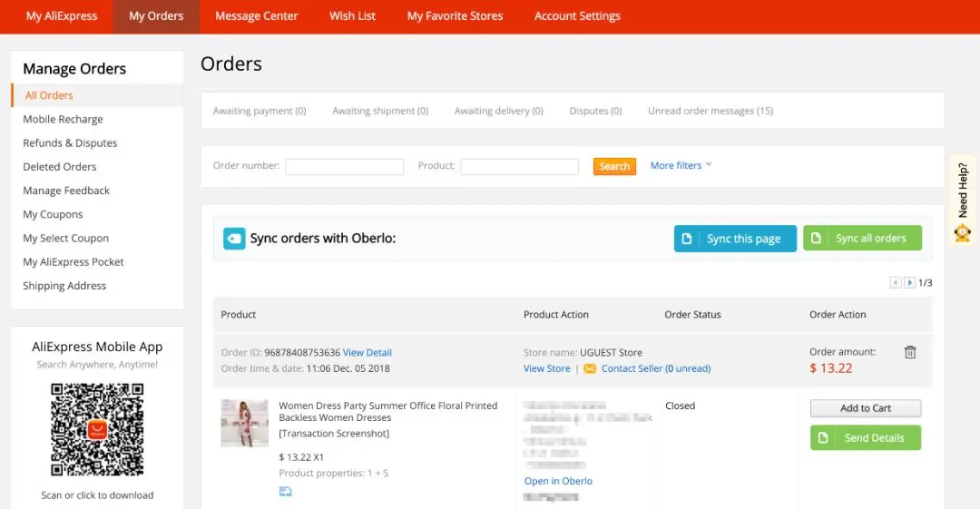This screenshot has height=509, width=980.
Task: Click the Sync this page button
Action: coord(735,239)
